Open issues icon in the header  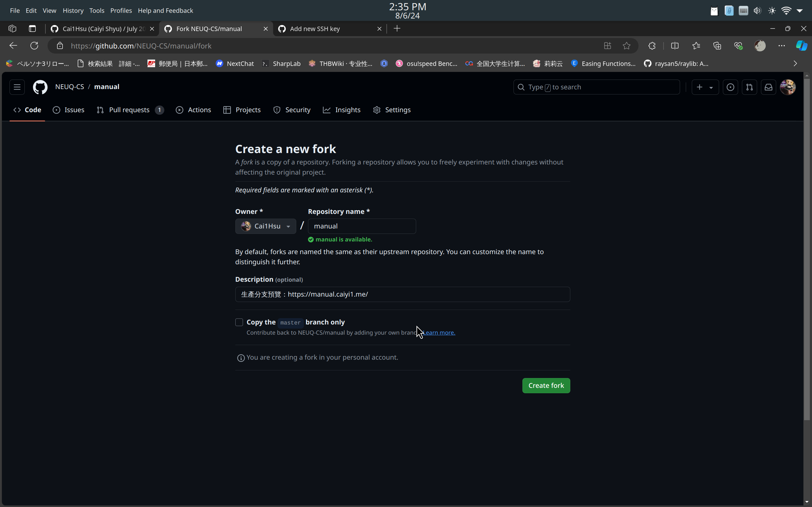pos(730,87)
